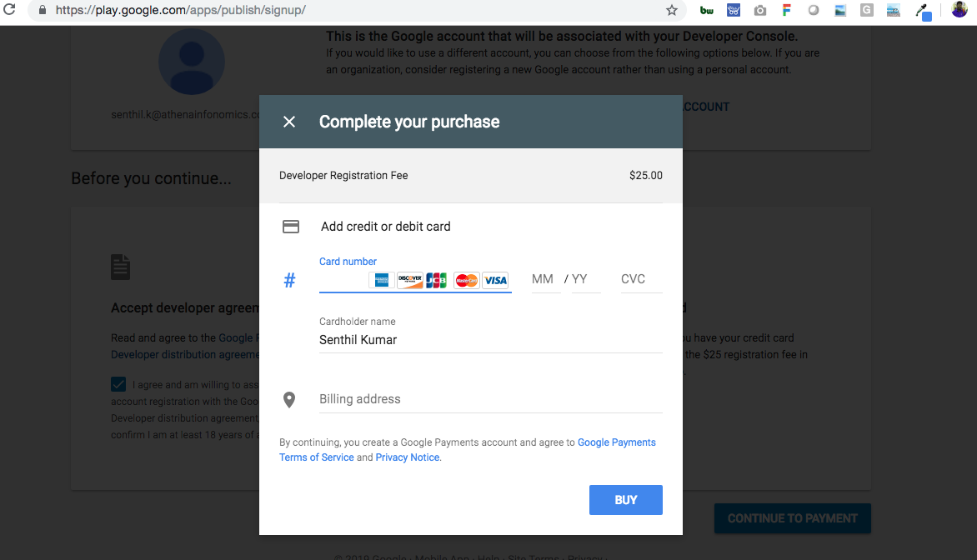Open the Chrome profile avatar
Viewport: 977px width, 560px height.
coord(959,9)
